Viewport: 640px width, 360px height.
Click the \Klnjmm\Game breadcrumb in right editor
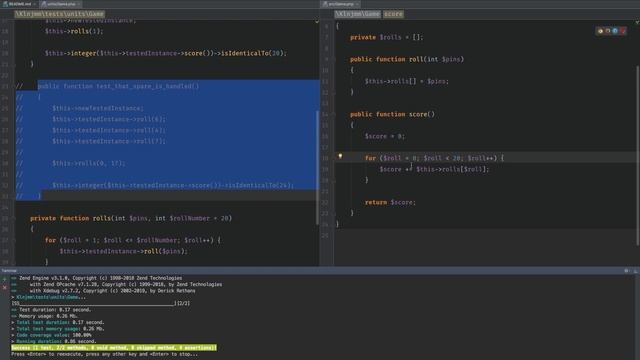[x=358, y=14]
